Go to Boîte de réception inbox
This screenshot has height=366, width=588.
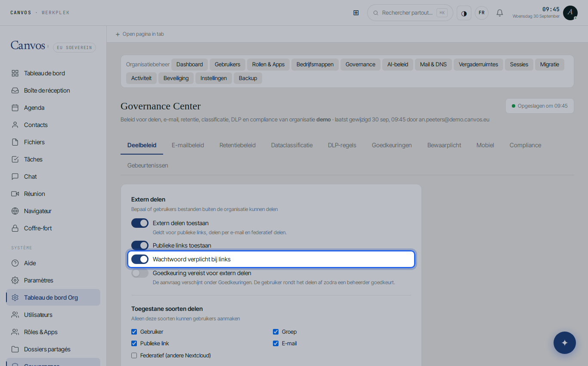53,90
